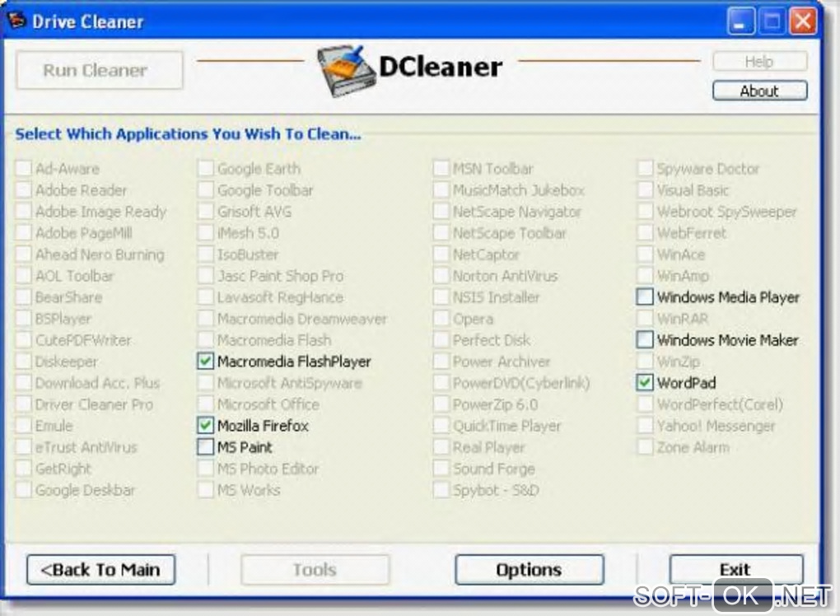Click the Perfect Disk label
This screenshot has width=840, height=616.
tap(492, 340)
